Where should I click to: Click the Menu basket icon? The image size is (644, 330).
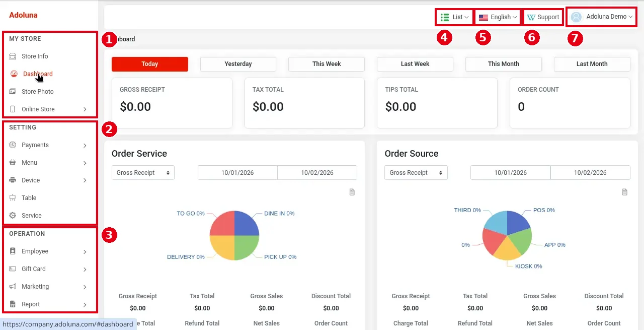[x=13, y=162]
